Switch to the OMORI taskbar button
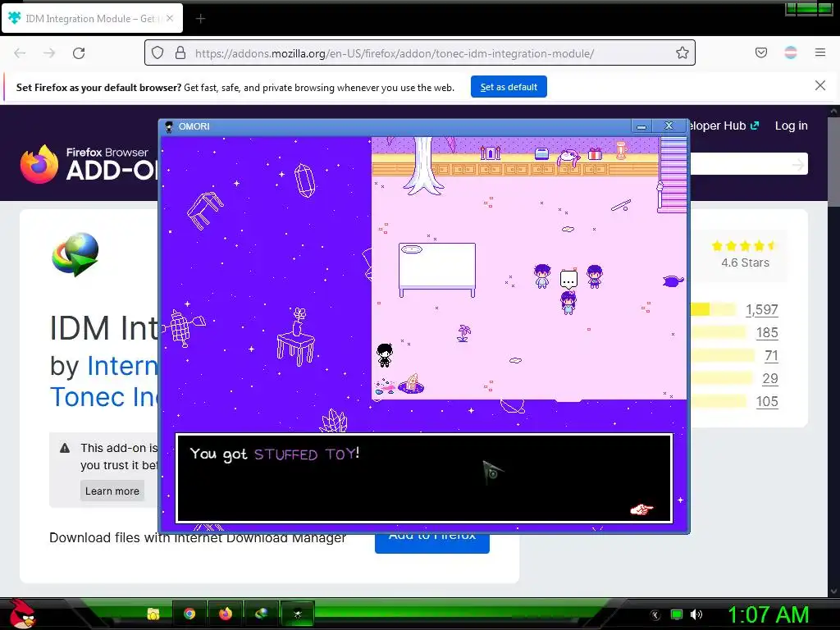This screenshot has width=840, height=630. tap(297, 614)
